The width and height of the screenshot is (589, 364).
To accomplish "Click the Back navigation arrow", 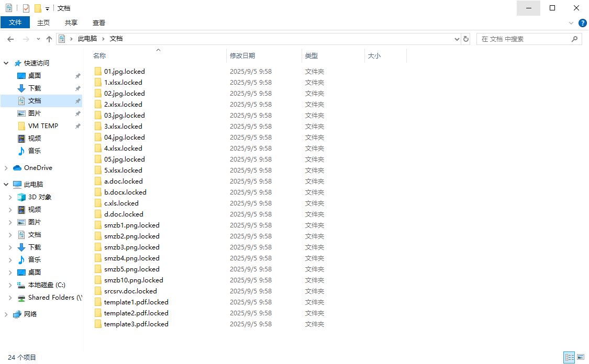I will [10, 39].
